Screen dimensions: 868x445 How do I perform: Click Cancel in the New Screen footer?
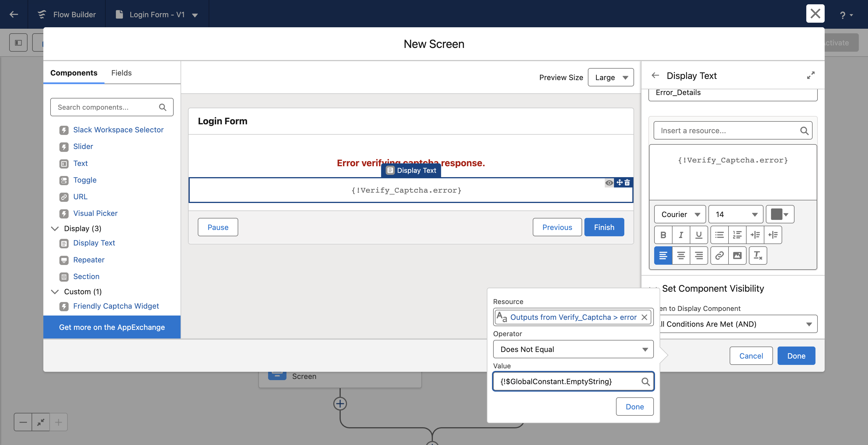[x=751, y=356]
